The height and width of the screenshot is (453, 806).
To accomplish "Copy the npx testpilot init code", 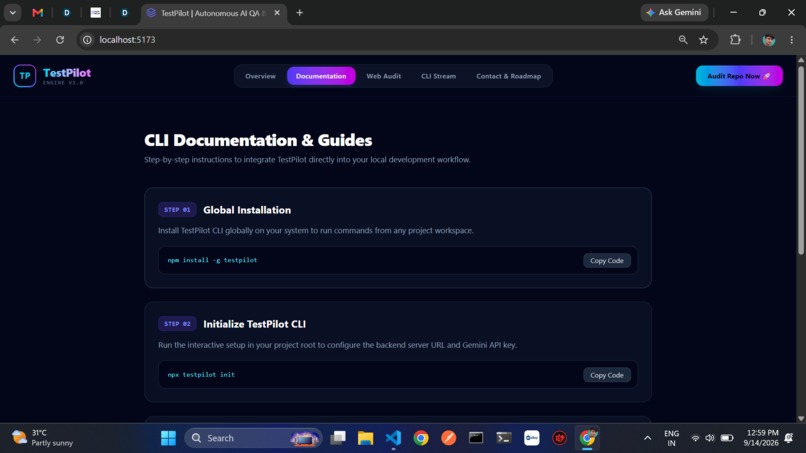I will pyautogui.click(x=607, y=375).
